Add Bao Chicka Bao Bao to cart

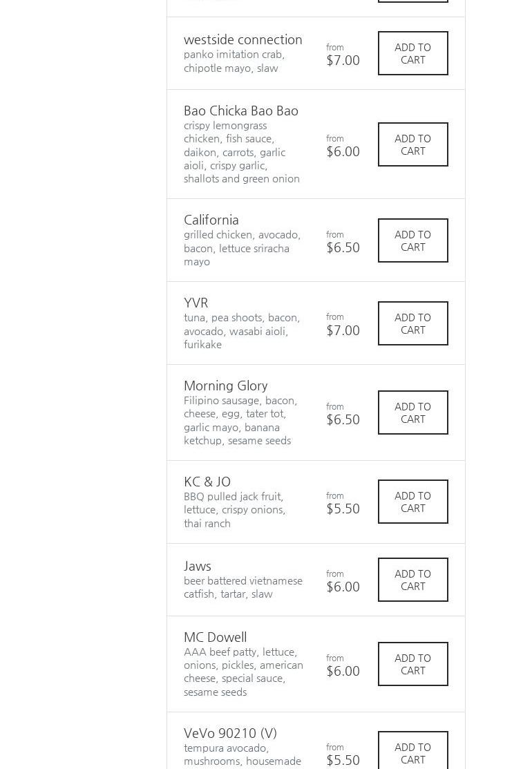pyautogui.click(x=412, y=144)
